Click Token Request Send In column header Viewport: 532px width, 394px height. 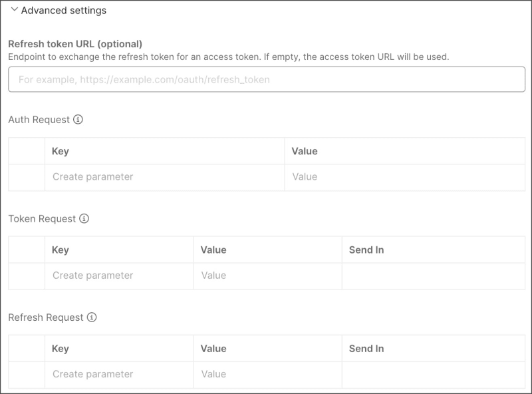pos(366,250)
